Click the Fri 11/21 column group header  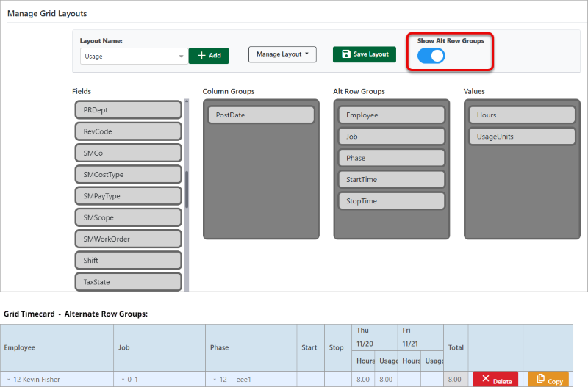click(420, 337)
